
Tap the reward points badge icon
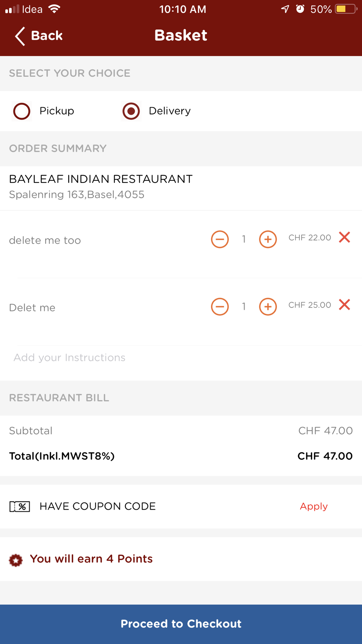click(x=16, y=560)
